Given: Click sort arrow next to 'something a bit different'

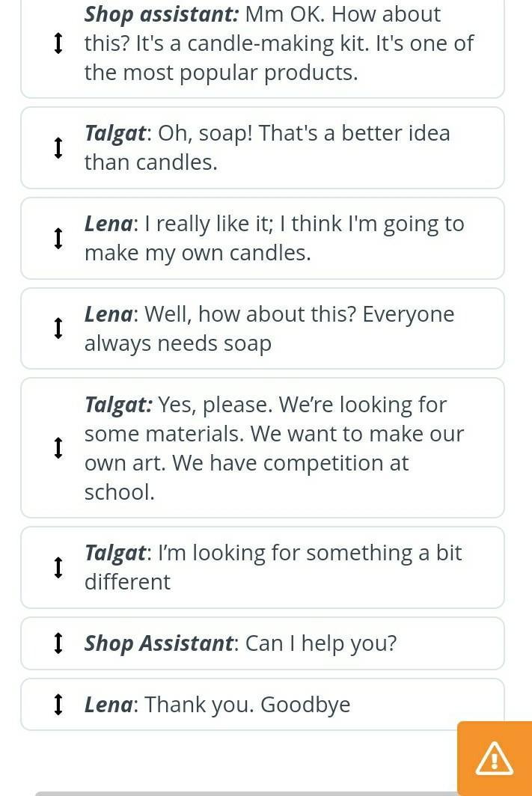Looking at the screenshot, I should click(58, 568).
